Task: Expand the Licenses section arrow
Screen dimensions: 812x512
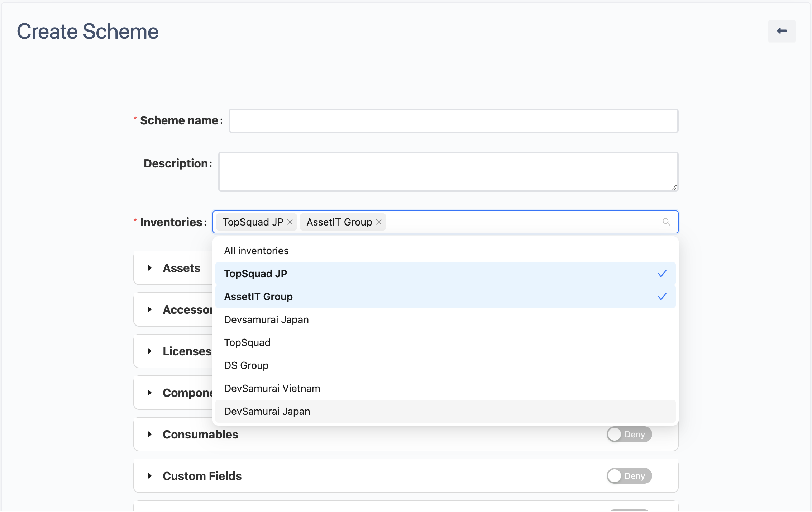Action: click(x=150, y=351)
